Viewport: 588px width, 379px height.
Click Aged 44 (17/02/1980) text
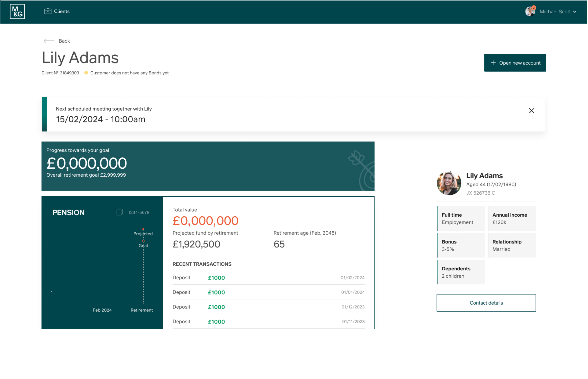(492, 185)
